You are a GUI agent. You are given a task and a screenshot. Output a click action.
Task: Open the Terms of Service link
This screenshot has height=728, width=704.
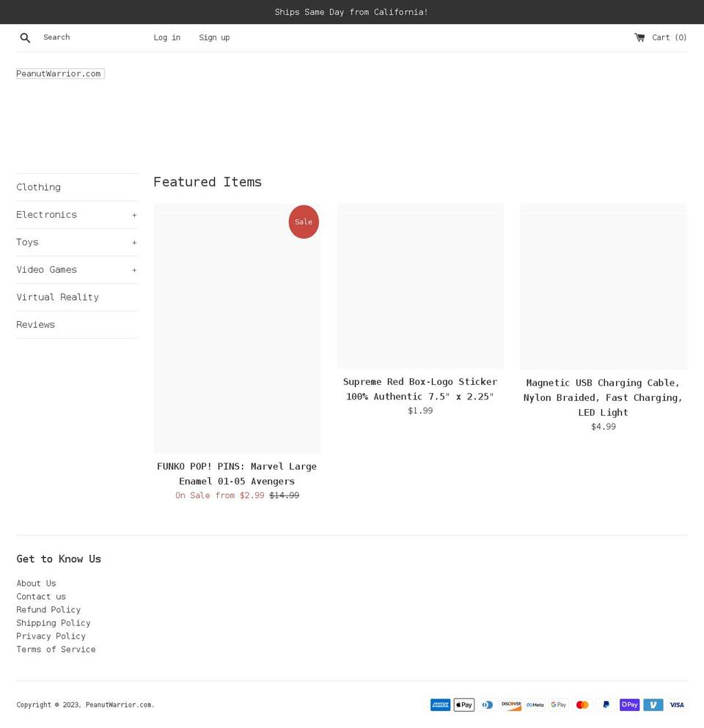click(x=56, y=649)
